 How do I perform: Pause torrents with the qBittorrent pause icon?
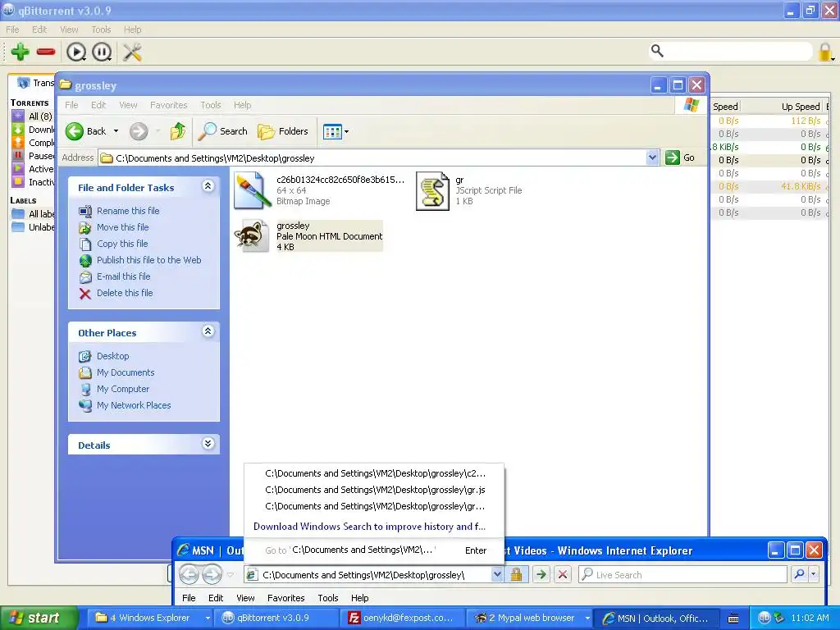click(101, 52)
